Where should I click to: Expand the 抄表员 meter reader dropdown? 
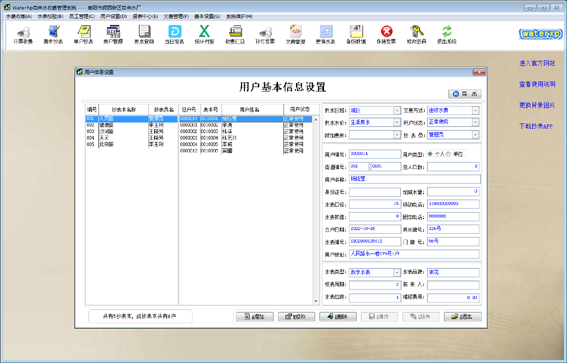click(x=475, y=134)
